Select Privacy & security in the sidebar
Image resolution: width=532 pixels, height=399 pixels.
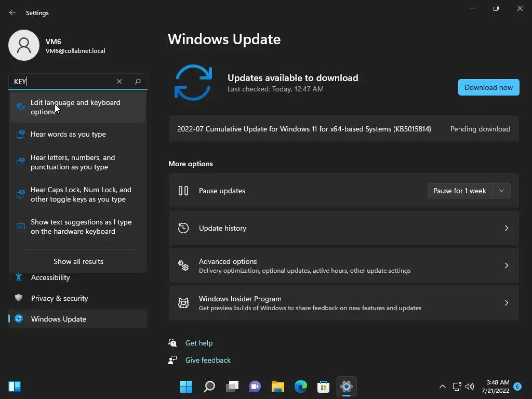pyautogui.click(x=78, y=298)
